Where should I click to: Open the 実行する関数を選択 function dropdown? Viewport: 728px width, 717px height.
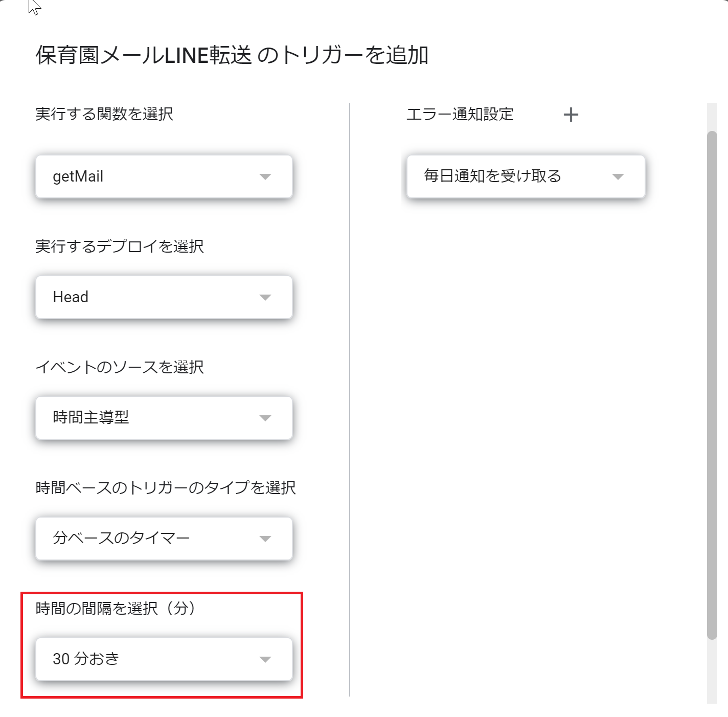[x=164, y=177]
